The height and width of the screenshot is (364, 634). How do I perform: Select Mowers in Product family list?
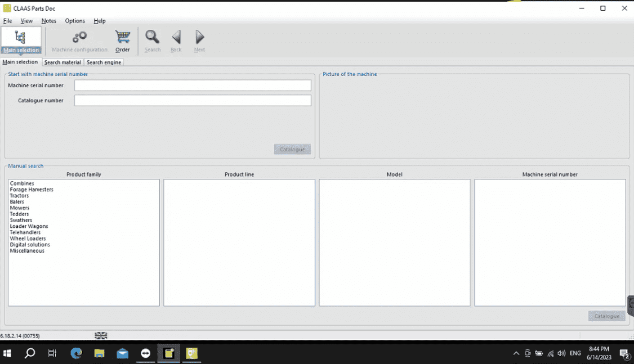(19, 208)
